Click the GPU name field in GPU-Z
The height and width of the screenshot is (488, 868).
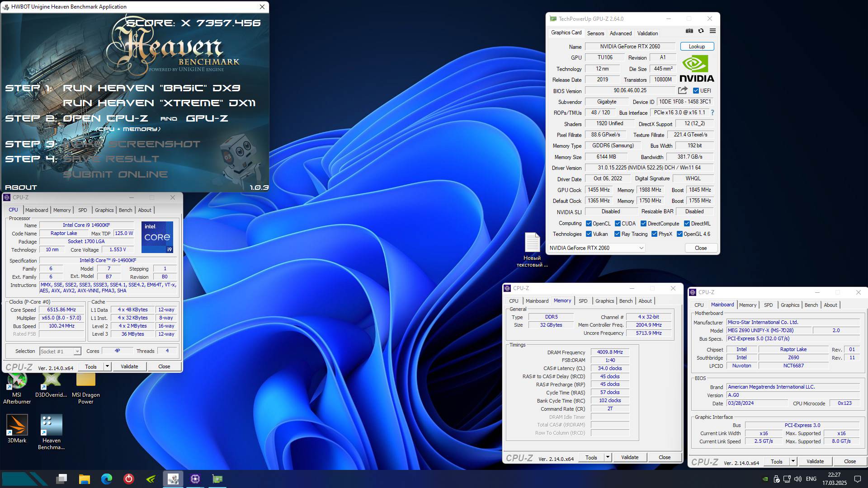coord(630,47)
